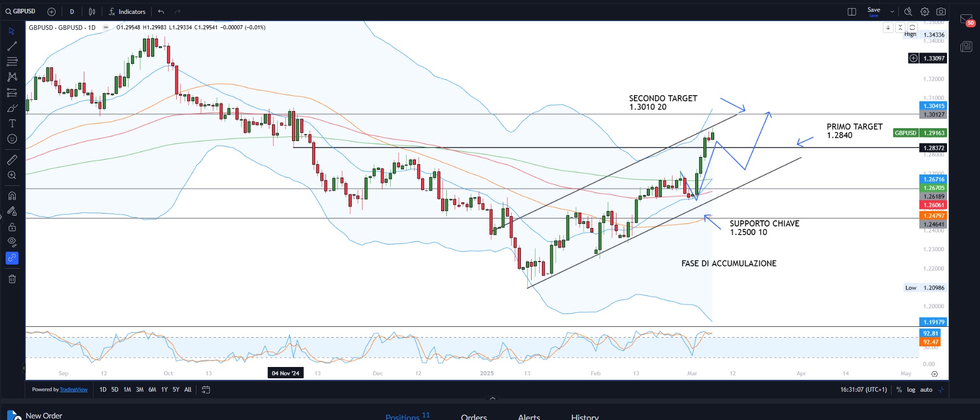
Task: Click the trash icon to remove drawings
Action: pyautogui.click(x=12, y=279)
